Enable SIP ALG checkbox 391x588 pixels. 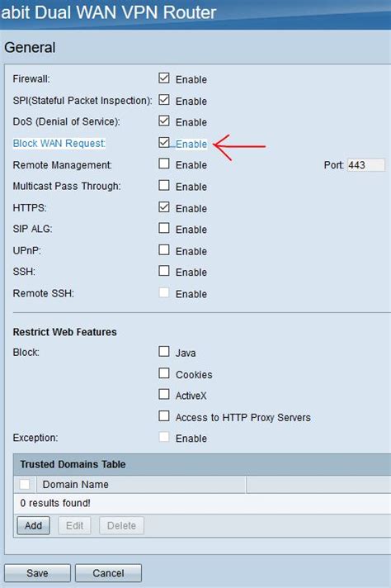coord(164,228)
